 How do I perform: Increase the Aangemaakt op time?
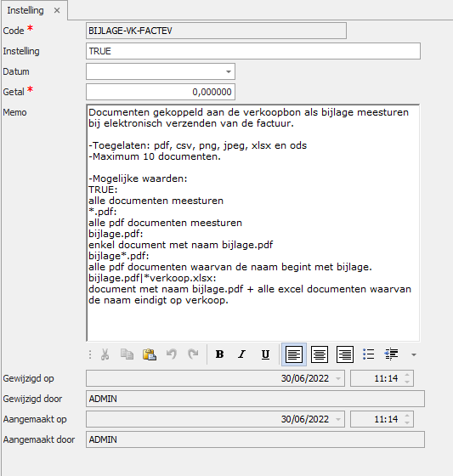[407, 416]
